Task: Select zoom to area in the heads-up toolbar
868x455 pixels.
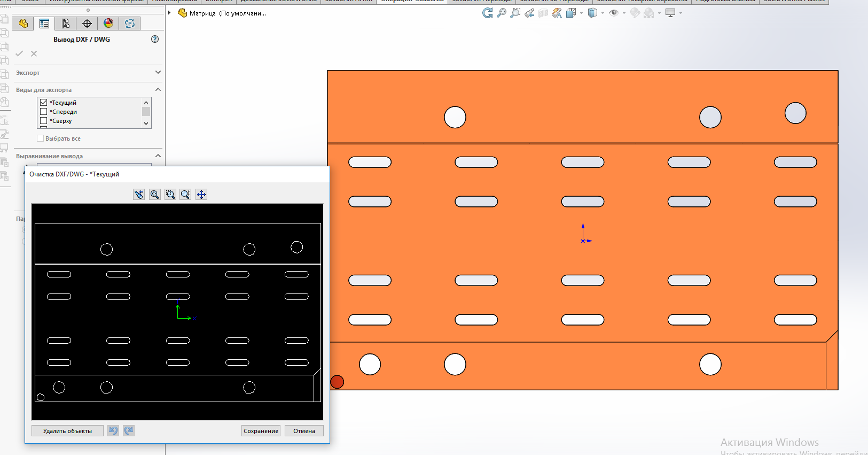Action: (x=515, y=13)
